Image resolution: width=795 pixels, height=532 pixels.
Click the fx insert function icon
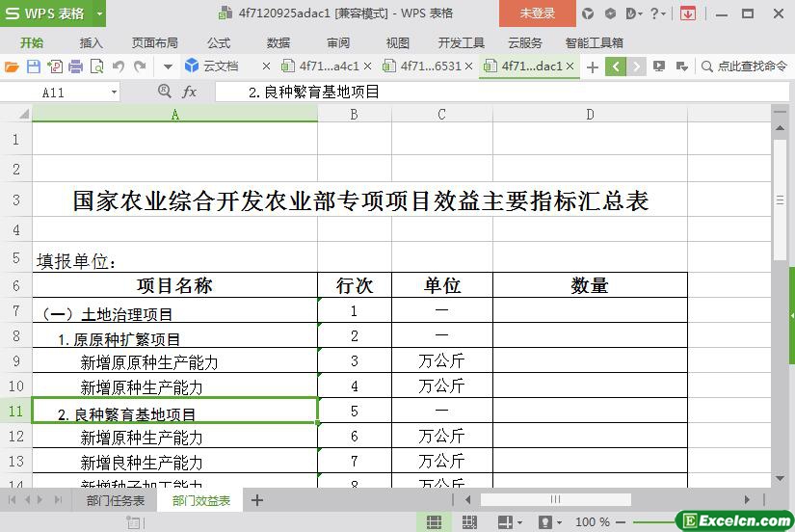tap(190, 92)
